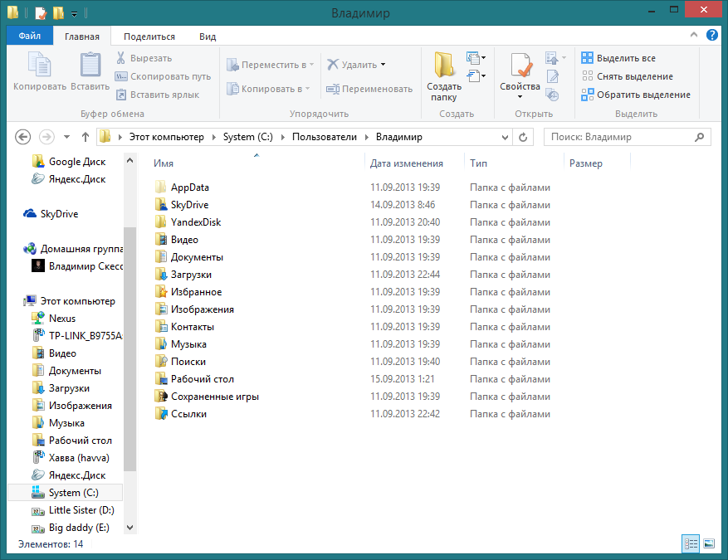Open the address bar history dropdown
728x560 pixels.
tap(503, 137)
